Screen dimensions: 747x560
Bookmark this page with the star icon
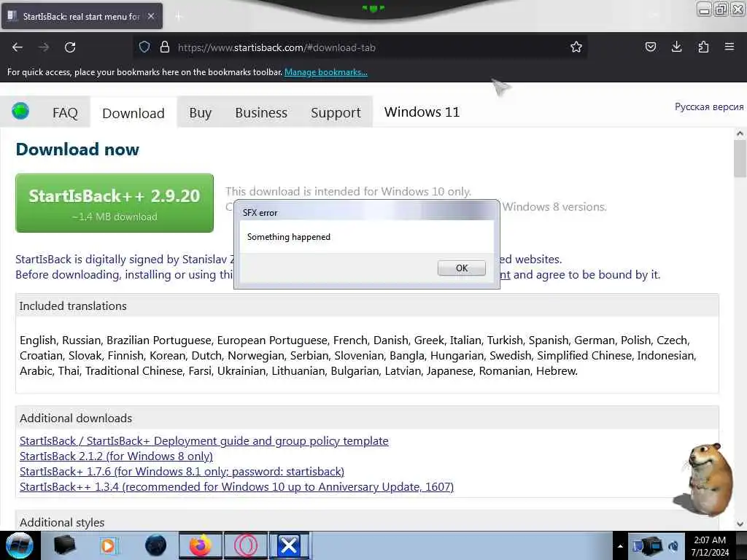coord(576,47)
